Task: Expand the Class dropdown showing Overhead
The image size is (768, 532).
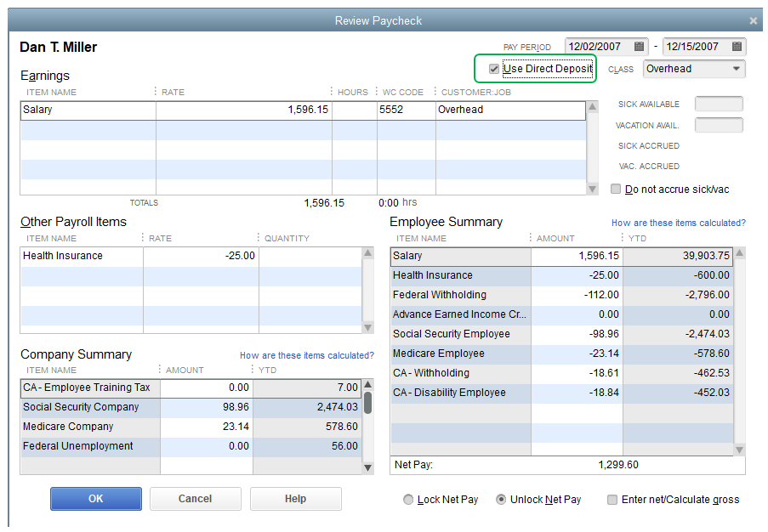Action: tap(736, 69)
